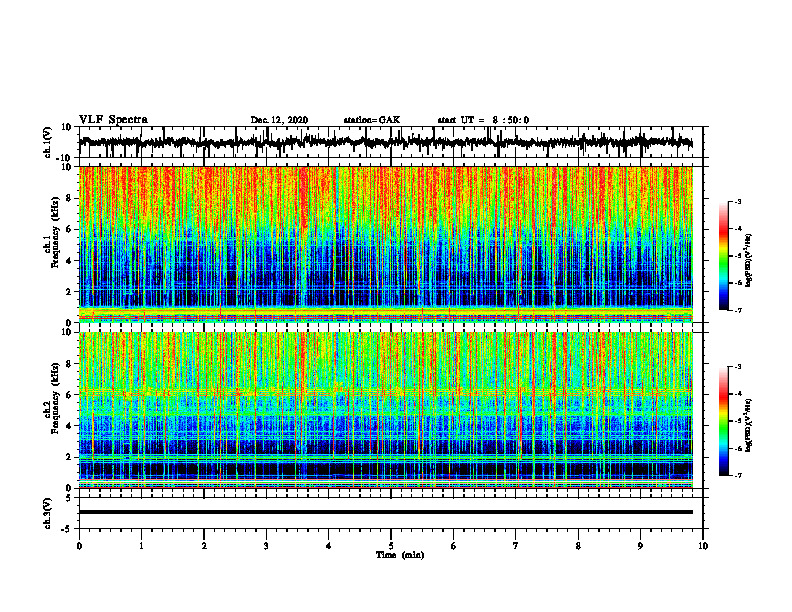
Task: Click time-axis tick label "5"
Action: [391, 546]
